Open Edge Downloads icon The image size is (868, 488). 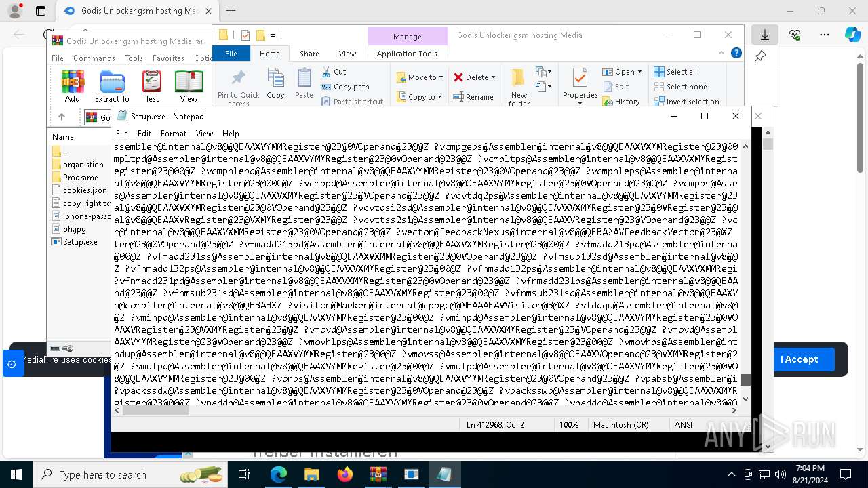click(765, 35)
